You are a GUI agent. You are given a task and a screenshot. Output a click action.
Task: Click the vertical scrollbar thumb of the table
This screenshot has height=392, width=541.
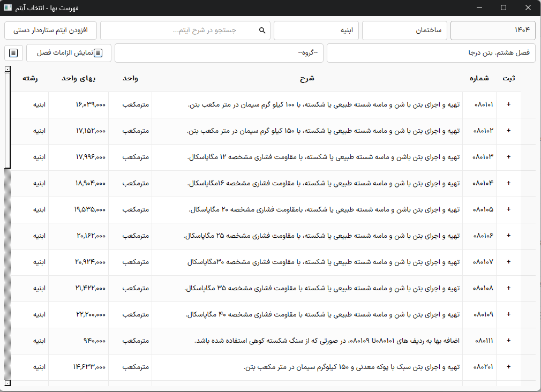7,120
